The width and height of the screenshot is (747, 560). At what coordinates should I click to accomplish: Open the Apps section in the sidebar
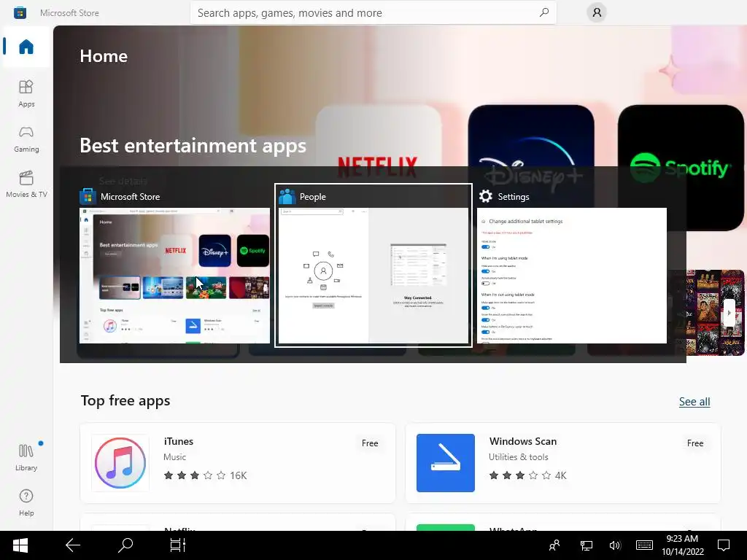26,93
